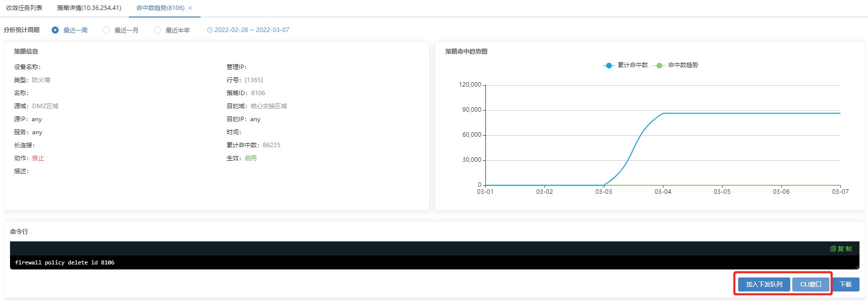Viewport: 868px width, 301px height.
Task: Toggle 命中数趋势 legend series
Action: tap(683, 65)
